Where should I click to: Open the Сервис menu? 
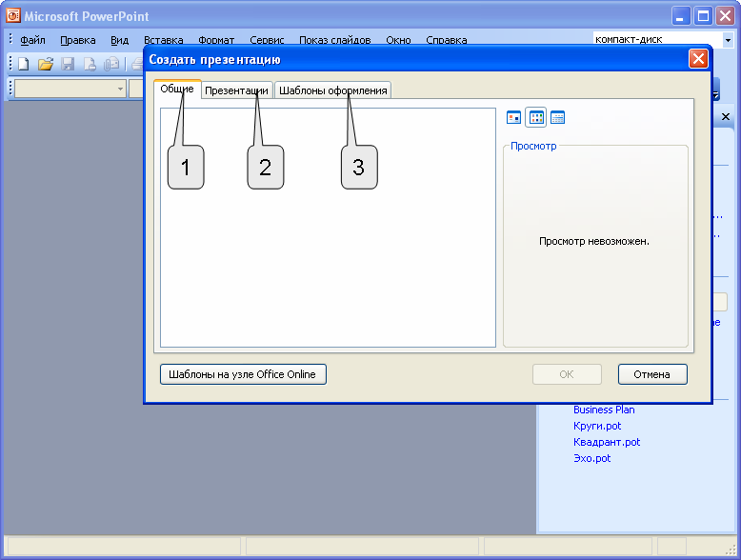[267, 40]
